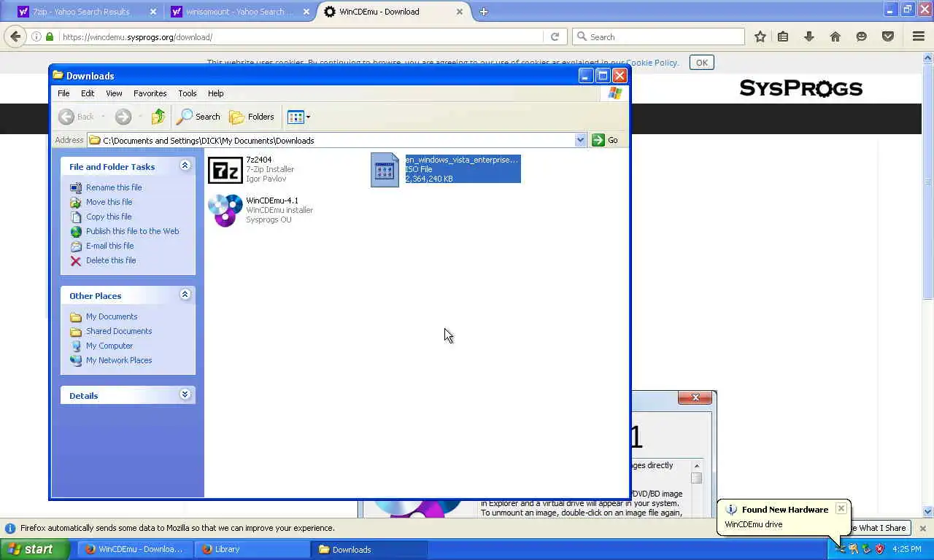934x560 pixels.
Task: Click the installer description scrollbar up arrow
Action: (x=696, y=465)
